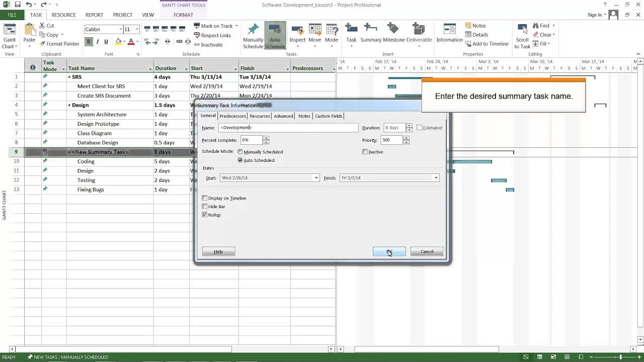Image resolution: width=644 pixels, height=362 pixels.
Task: Open the Clear dropdown in Editing
Action: tap(554, 35)
